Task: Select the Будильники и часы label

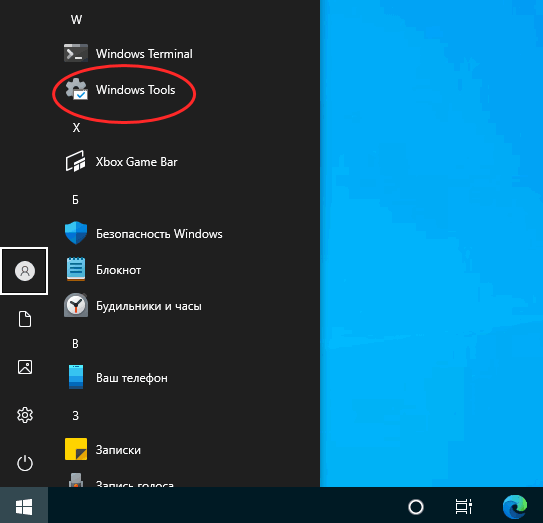Action: (149, 306)
